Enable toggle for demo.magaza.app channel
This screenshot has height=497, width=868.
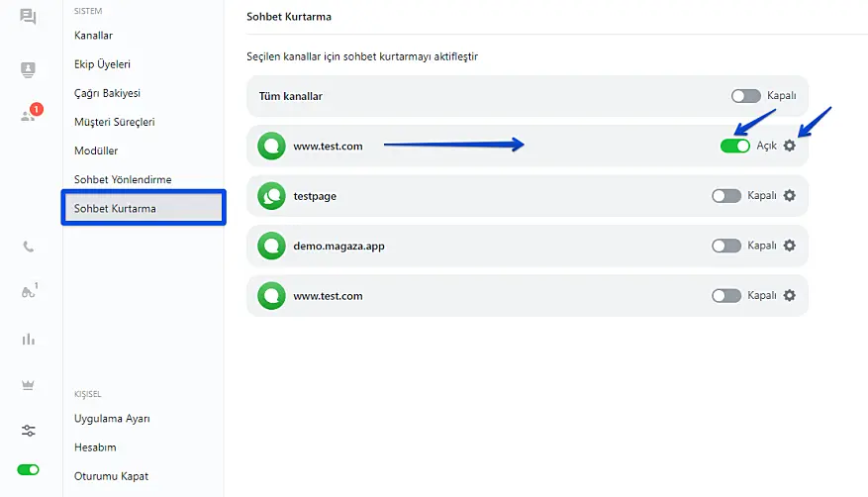tap(725, 246)
